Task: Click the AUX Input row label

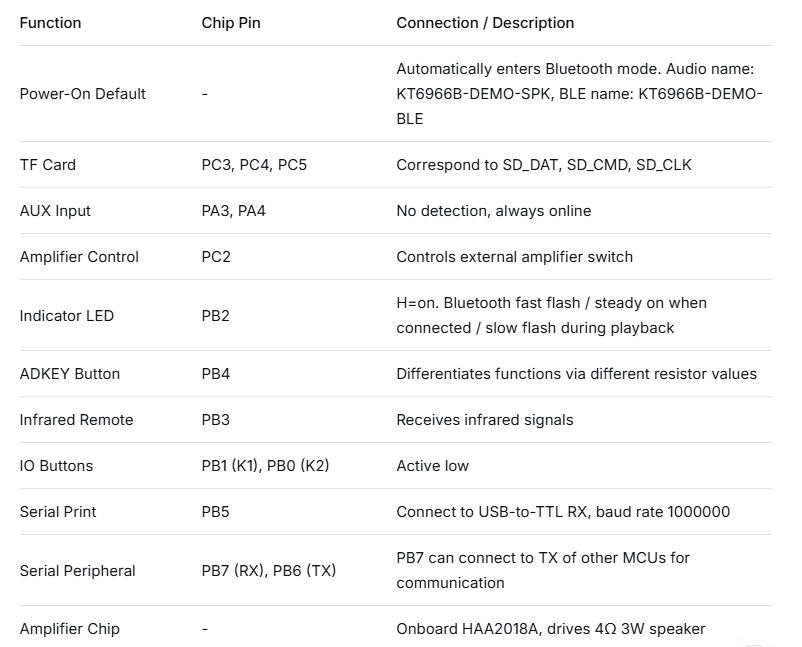Action: coord(55,211)
